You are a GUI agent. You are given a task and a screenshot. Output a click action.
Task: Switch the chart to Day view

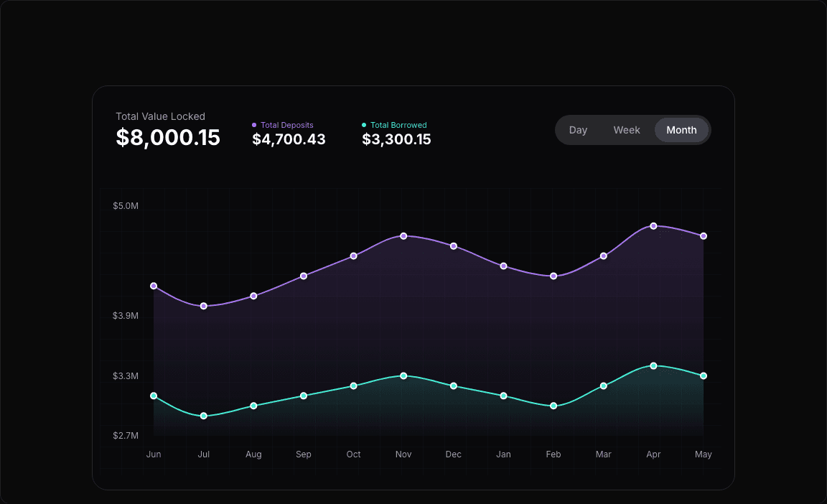click(578, 130)
